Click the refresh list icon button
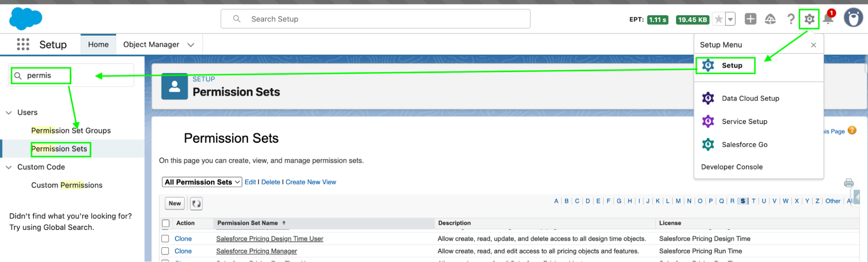This screenshot has height=262, width=868. tap(196, 203)
